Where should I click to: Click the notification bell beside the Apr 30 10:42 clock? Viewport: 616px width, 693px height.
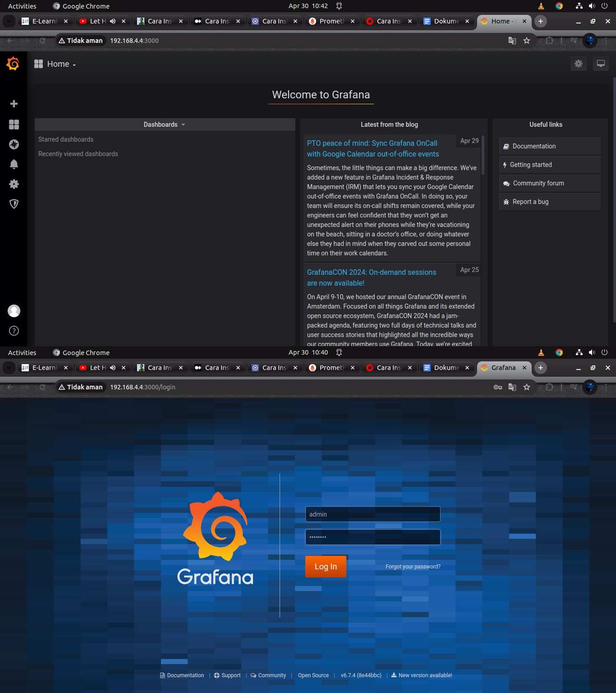[339, 6]
